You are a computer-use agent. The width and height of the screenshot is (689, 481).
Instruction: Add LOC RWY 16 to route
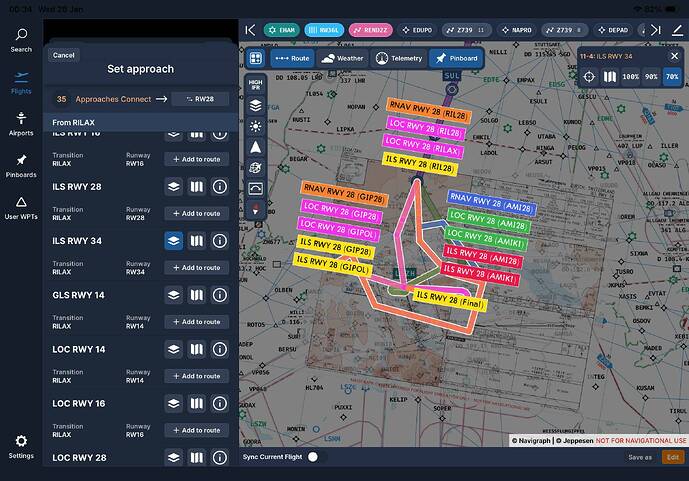196,430
